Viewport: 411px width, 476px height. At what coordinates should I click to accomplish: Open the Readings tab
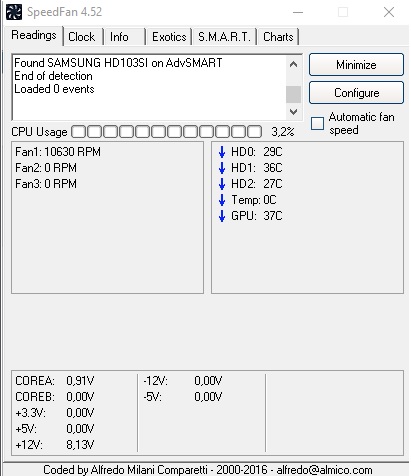point(34,35)
